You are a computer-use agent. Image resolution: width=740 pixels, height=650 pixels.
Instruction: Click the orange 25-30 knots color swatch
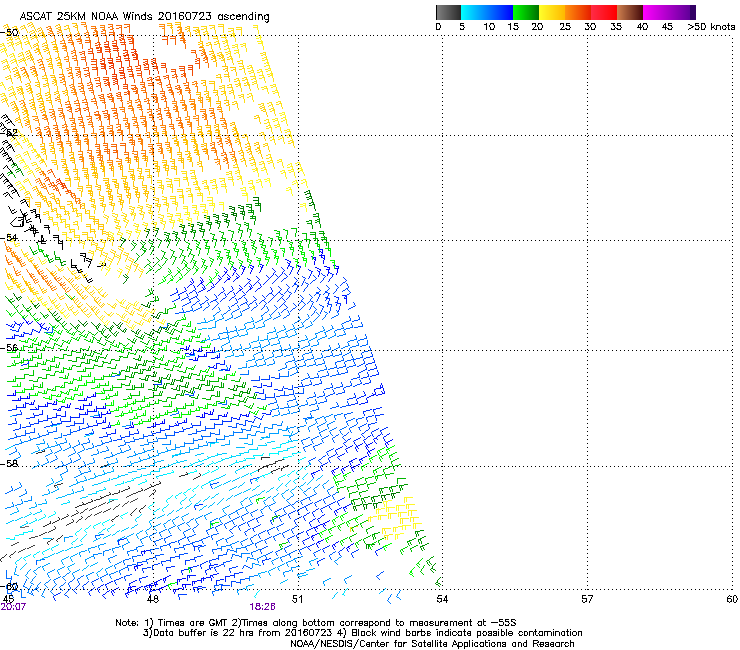(x=578, y=12)
